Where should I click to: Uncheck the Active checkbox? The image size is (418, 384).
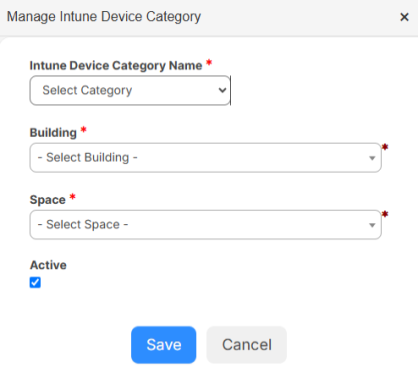[x=35, y=282]
